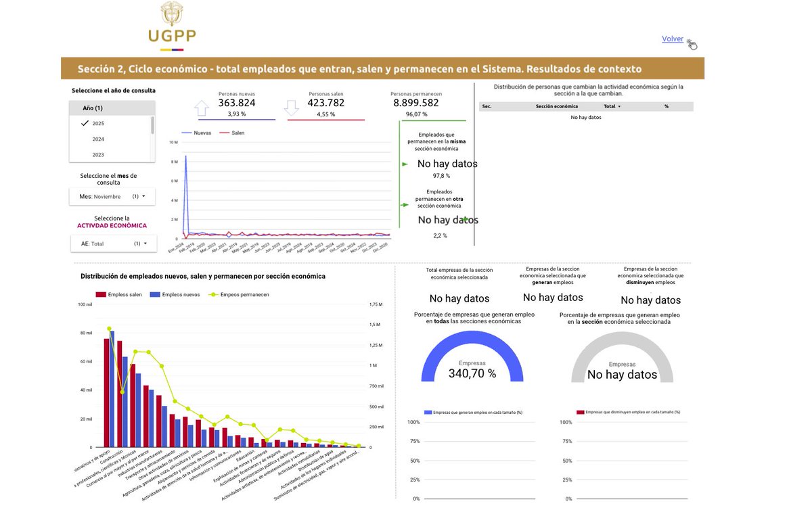Click No hay datos in the table
This screenshot has height=510, width=812.
pyautogui.click(x=586, y=118)
